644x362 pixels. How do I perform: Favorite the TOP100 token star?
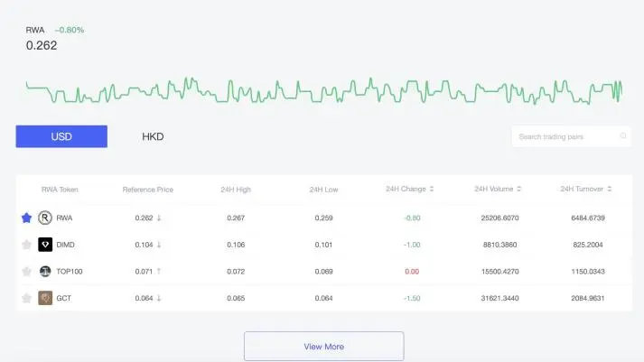26,271
